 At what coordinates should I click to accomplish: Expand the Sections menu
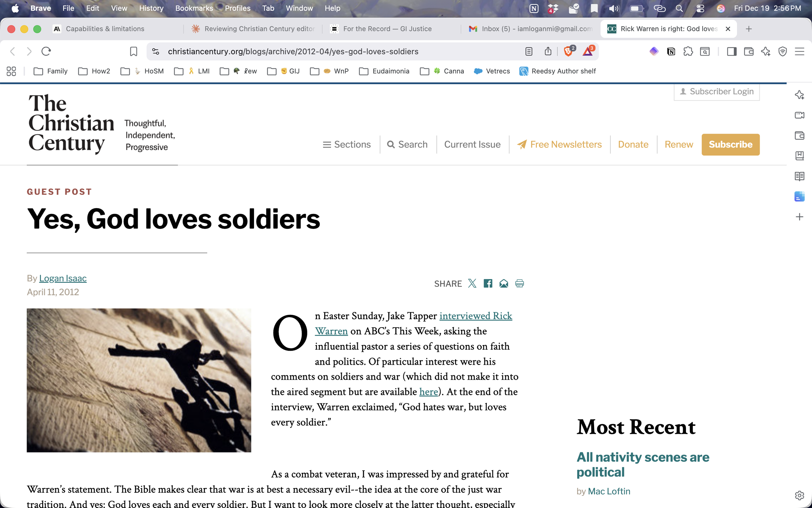click(x=347, y=145)
